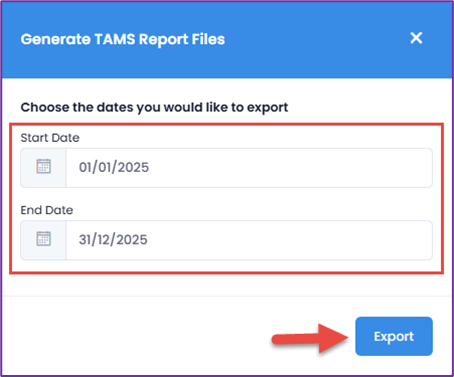Click empty space inside the Start Date field
Viewport: 454px width, 377px height.
[290, 168]
